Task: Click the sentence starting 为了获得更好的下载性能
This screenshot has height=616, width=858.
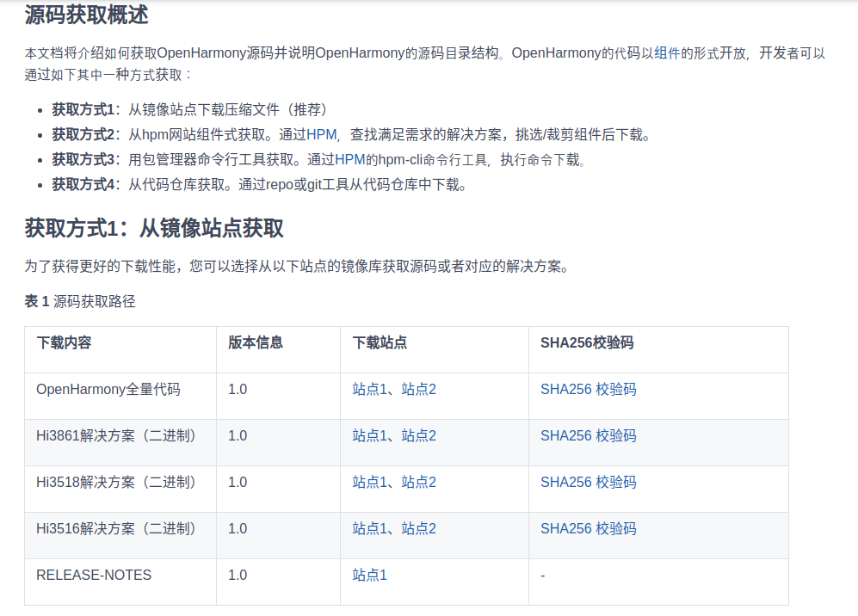Action: tap(296, 267)
